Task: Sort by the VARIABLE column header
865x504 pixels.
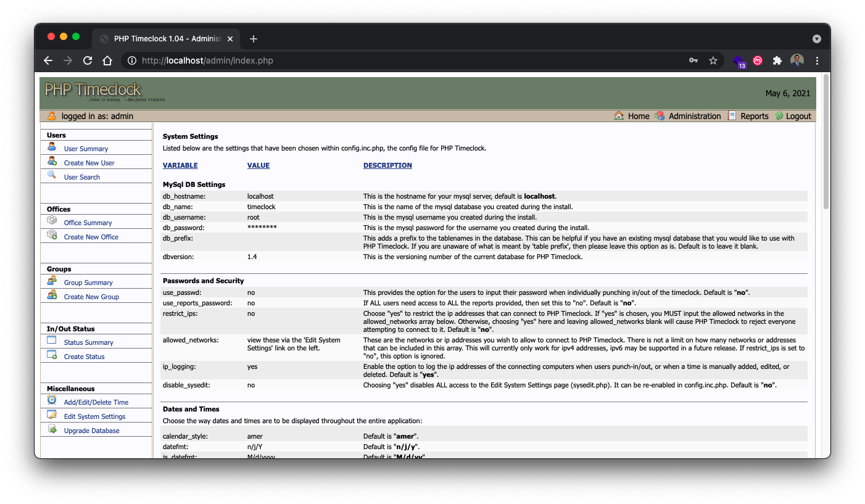Action: click(x=180, y=165)
